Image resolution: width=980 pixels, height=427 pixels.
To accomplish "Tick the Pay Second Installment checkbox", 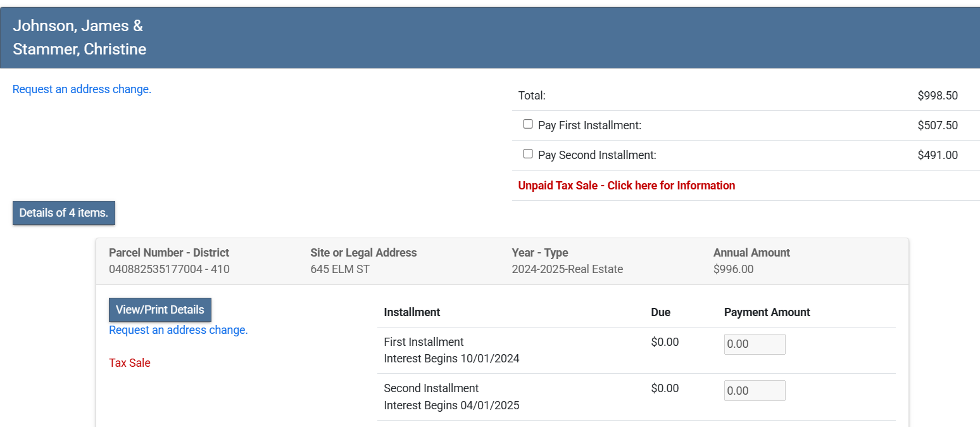I will coord(528,154).
